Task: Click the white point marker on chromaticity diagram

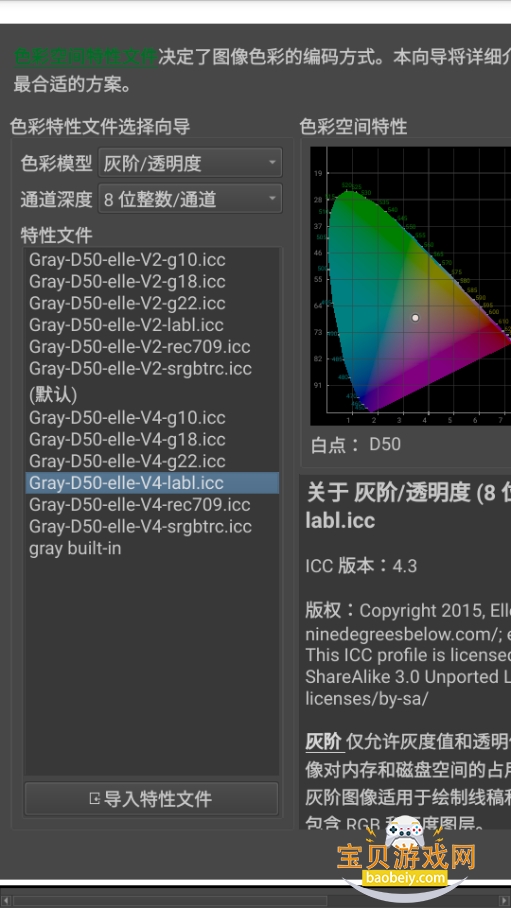Action: (x=415, y=317)
